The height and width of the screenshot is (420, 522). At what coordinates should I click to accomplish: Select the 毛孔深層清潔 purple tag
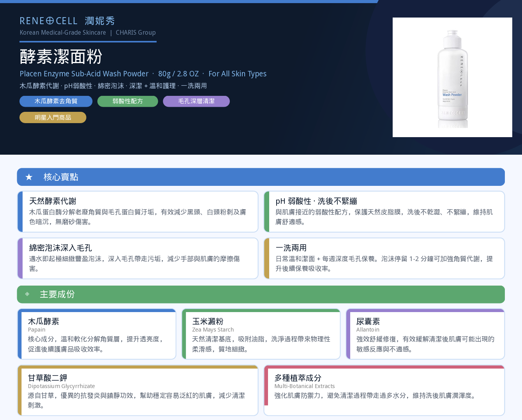[196, 101]
